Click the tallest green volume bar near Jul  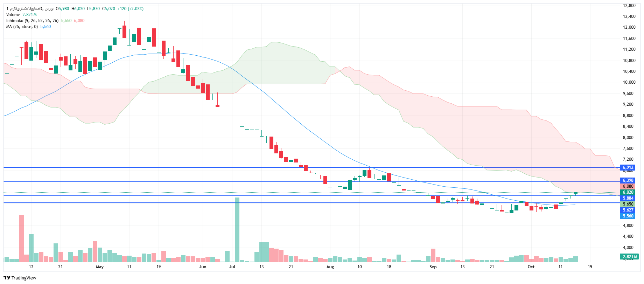point(237,230)
